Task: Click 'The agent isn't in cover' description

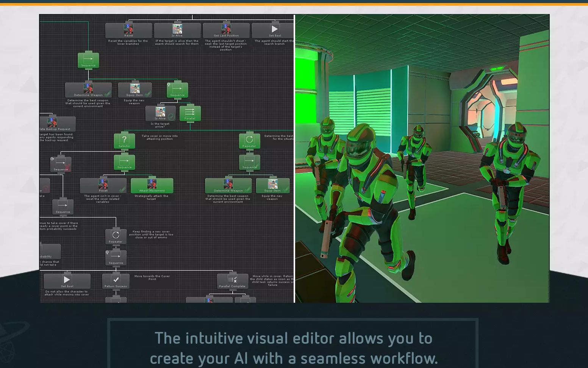Action: [102, 199]
